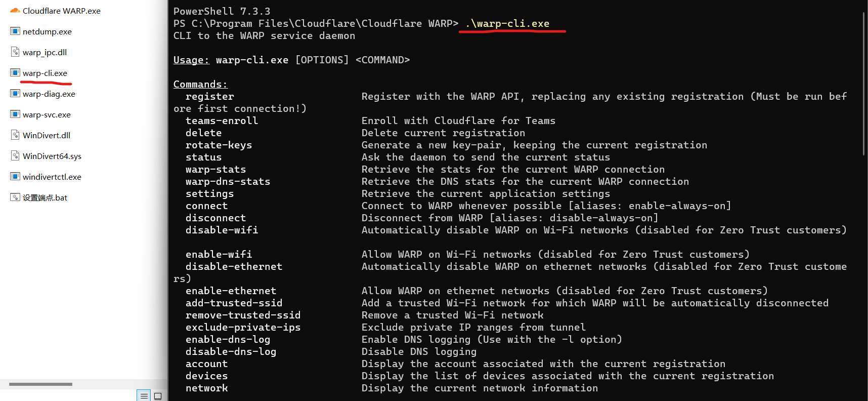Click the WinDivert64.sys system file icon
This screenshot has height=401, width=868.
[x=15, y=155]
